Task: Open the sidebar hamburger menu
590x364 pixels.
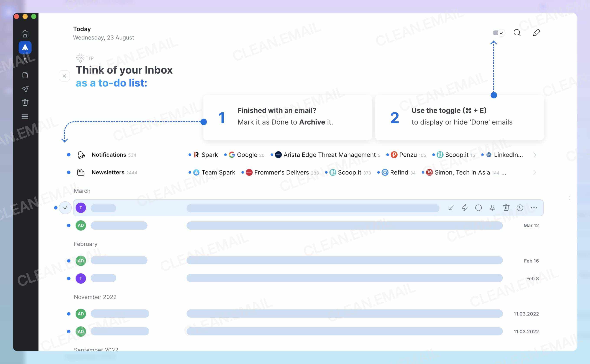Action: 25,116
